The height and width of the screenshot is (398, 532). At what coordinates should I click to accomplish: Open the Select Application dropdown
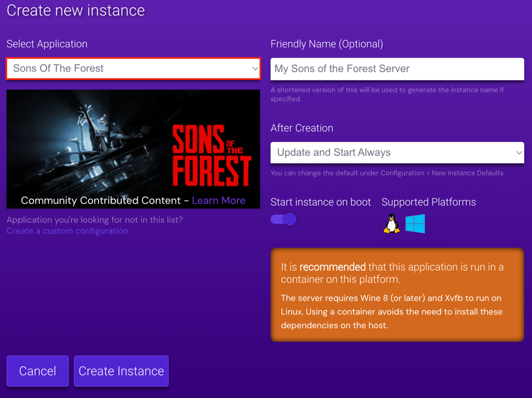(x=133, y=68)
